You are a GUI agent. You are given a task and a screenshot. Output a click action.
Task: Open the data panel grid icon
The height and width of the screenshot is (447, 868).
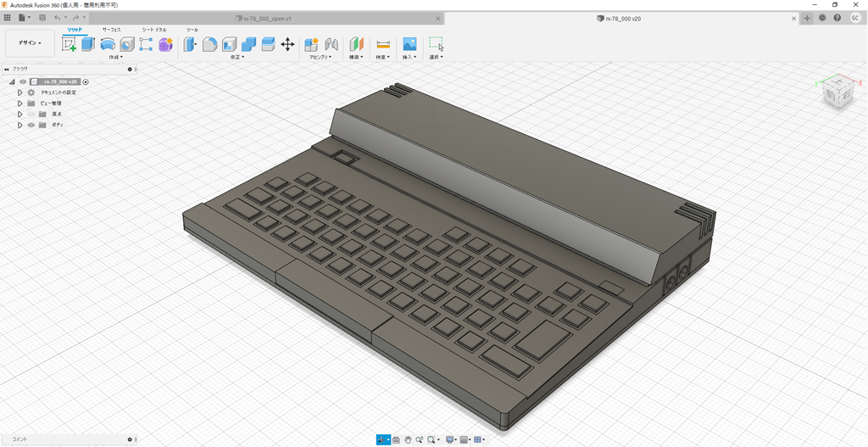click(8, 17)
